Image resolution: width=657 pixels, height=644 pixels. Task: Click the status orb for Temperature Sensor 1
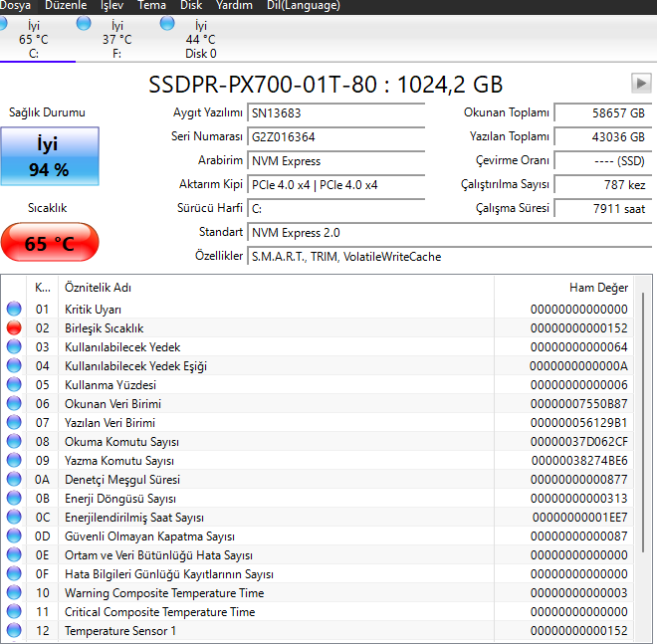pos(14,630)
